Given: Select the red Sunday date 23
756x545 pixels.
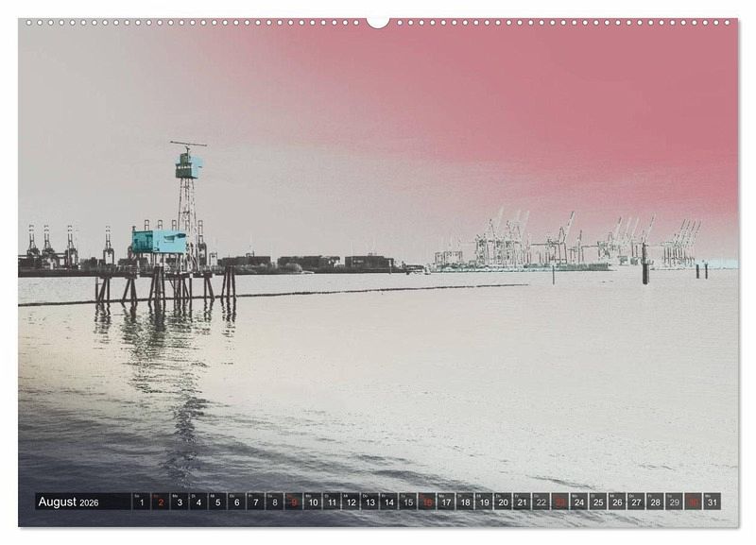Looking at the screenshot, I should click(x=560, y=502).
